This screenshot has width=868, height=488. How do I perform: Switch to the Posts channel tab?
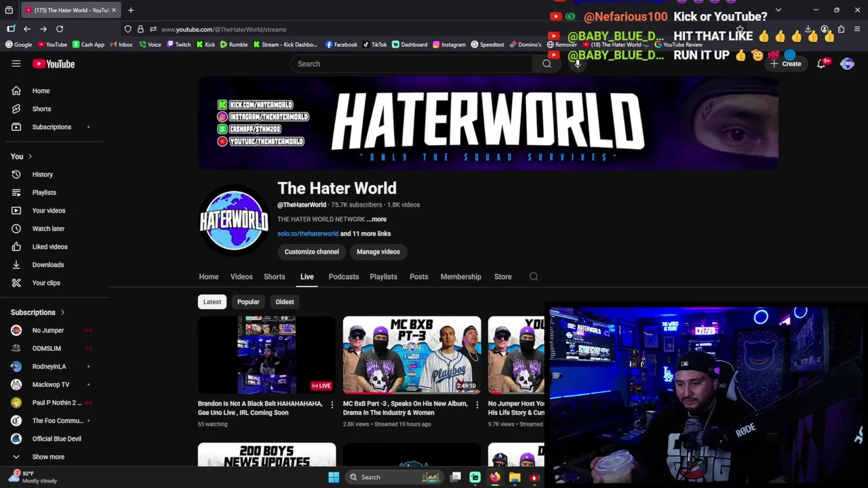click(419, 277)
